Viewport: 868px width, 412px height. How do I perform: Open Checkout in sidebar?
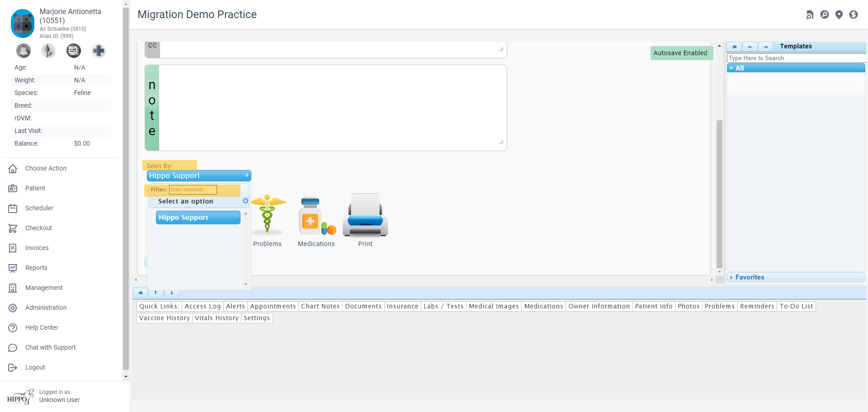coord(38,228)
